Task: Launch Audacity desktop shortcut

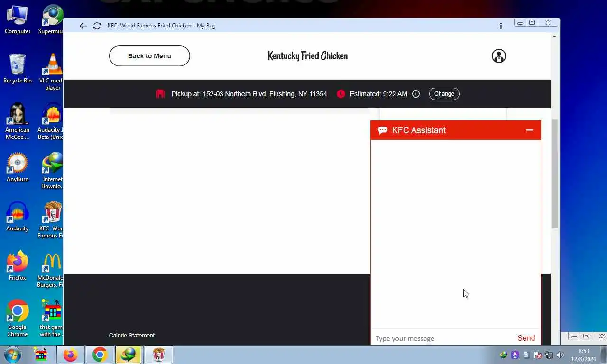Action: click(x=18, y=217)
